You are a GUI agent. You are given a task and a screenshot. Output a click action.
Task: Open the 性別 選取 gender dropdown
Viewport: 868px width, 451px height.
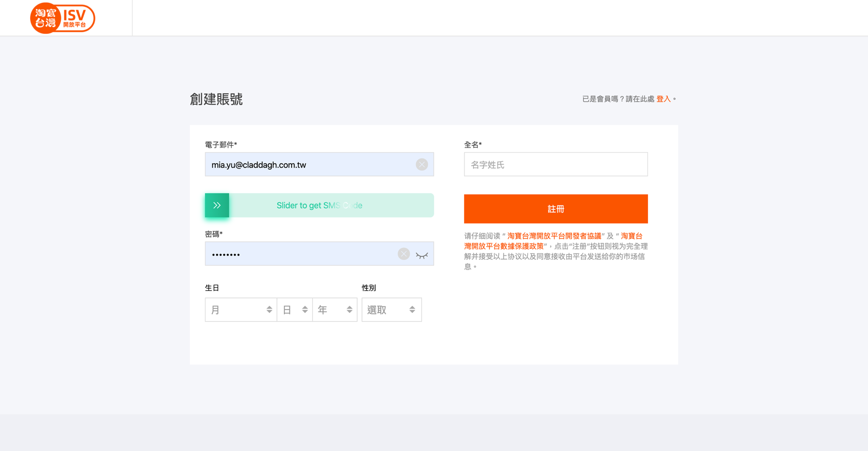392,310
